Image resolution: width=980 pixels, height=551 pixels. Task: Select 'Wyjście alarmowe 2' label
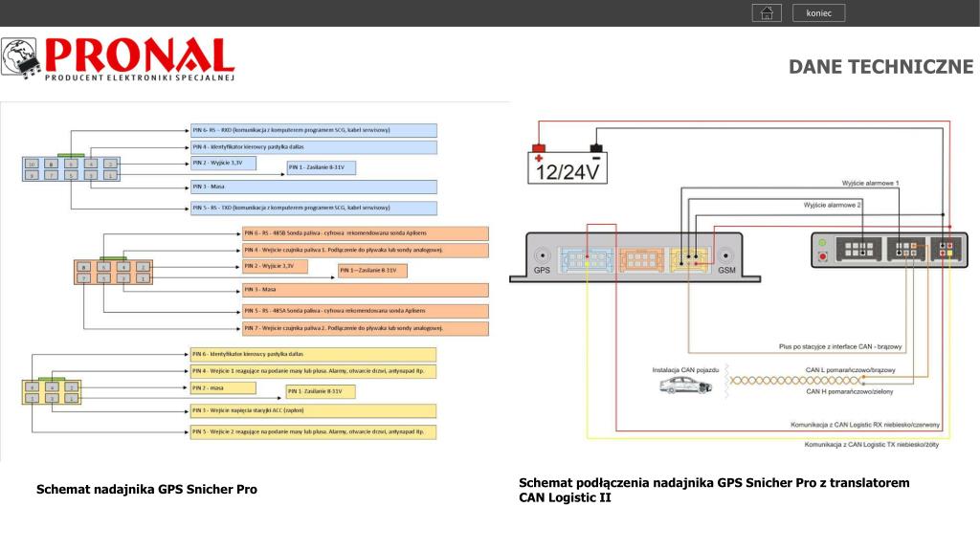click(832, 205)
